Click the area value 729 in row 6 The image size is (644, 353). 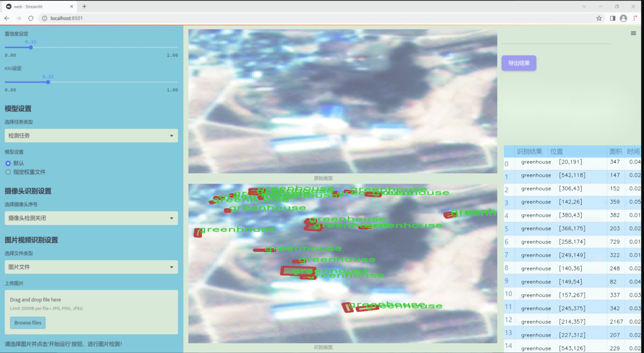tap(615, 242)
